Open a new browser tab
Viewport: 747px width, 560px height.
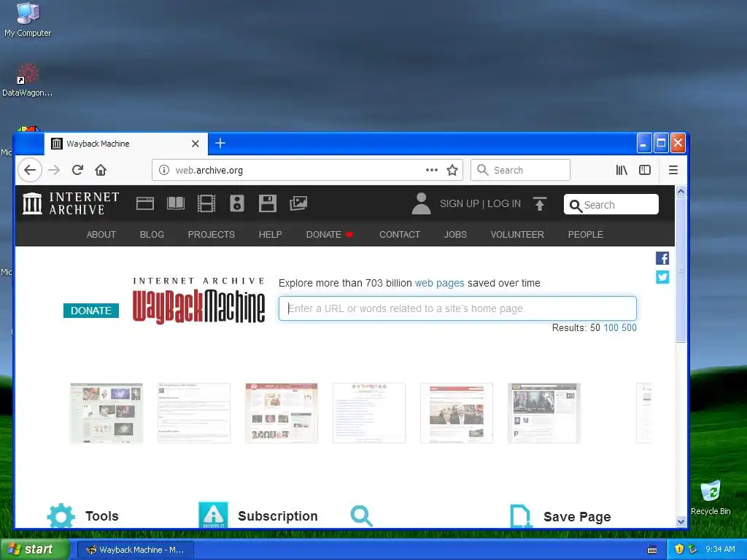coord(220,143)
